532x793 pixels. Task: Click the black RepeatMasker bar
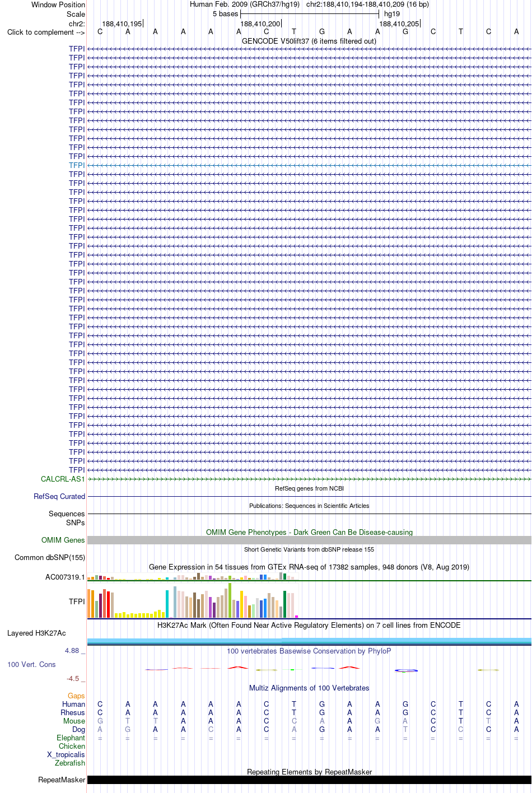click(309, 780)
